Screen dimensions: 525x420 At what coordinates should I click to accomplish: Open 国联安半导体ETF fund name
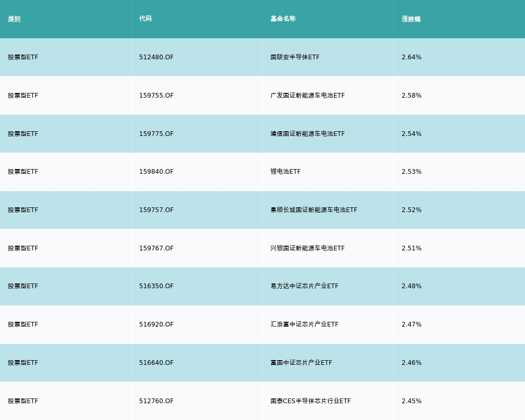295,57
